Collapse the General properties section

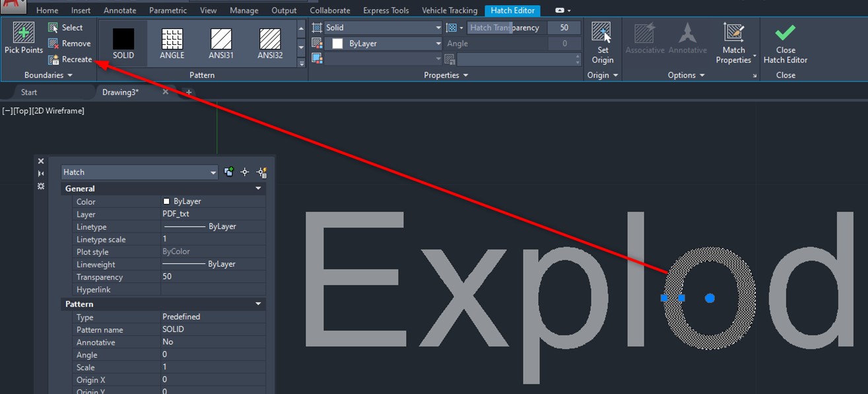click(x=258, y=189)
